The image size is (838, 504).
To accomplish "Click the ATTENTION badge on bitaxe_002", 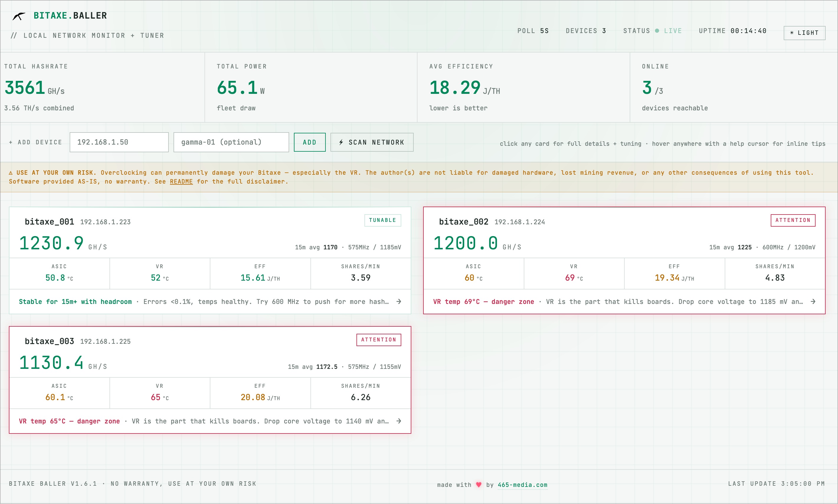I will point(793,220).
